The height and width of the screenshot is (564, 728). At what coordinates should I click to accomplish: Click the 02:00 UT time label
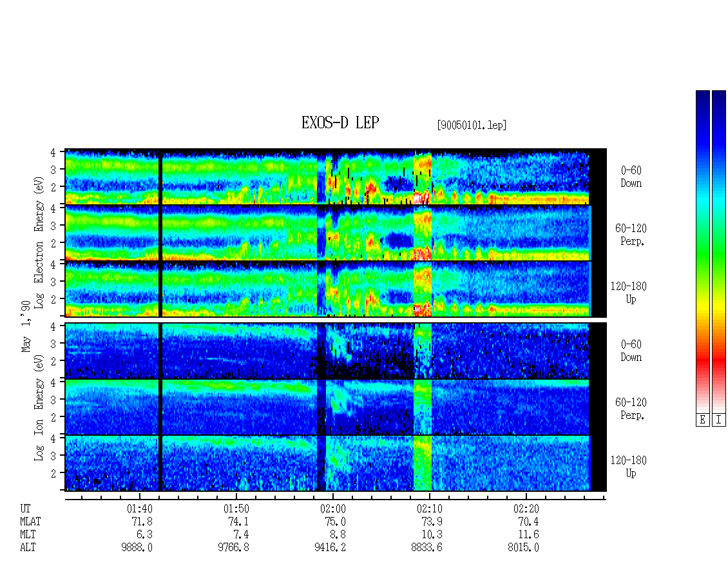pos(333,509)
